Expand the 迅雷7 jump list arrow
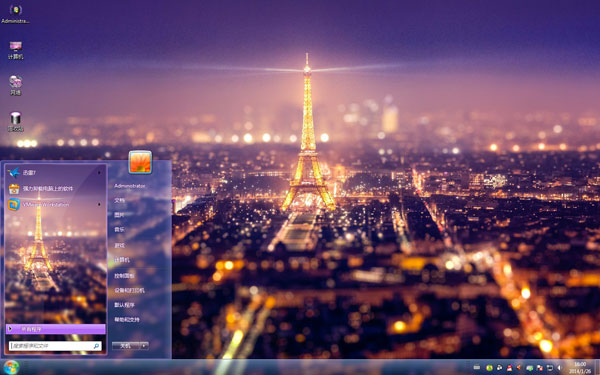The image size is (600, 375). [99, 173]
